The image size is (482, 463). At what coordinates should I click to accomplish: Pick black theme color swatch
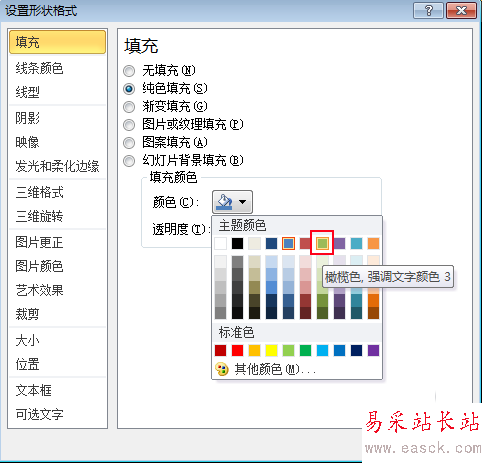point(237,243)
